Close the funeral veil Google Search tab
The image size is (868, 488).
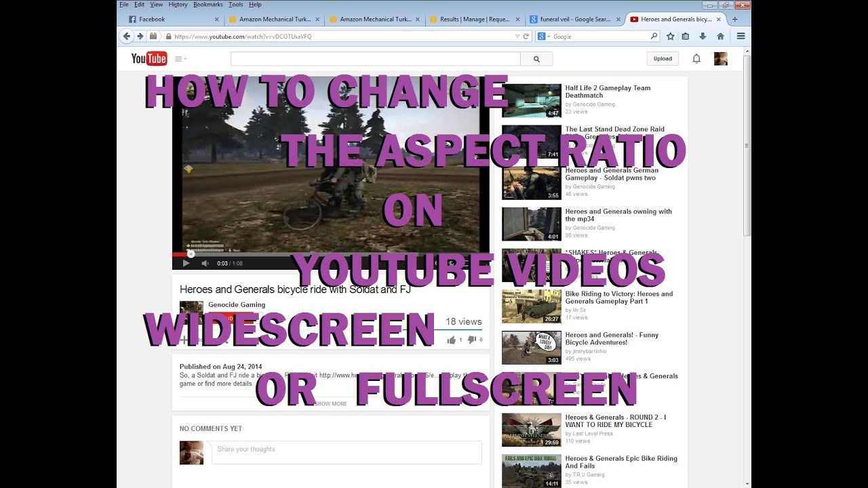tap(618, 20)
